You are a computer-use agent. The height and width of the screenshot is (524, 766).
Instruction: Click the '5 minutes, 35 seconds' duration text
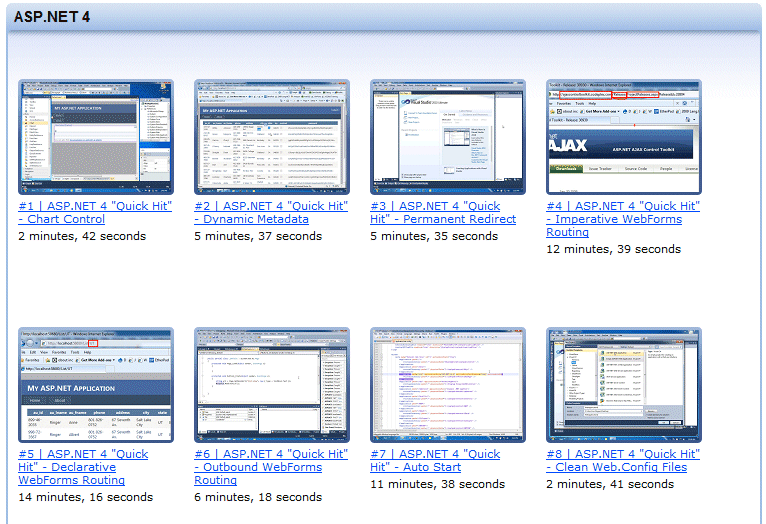click(x=434, y=236)
